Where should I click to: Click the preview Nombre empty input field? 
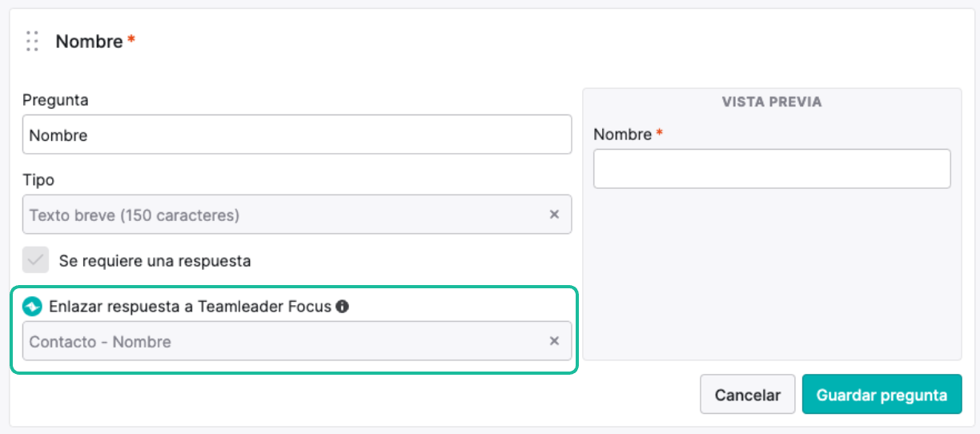tap(772, 169)
